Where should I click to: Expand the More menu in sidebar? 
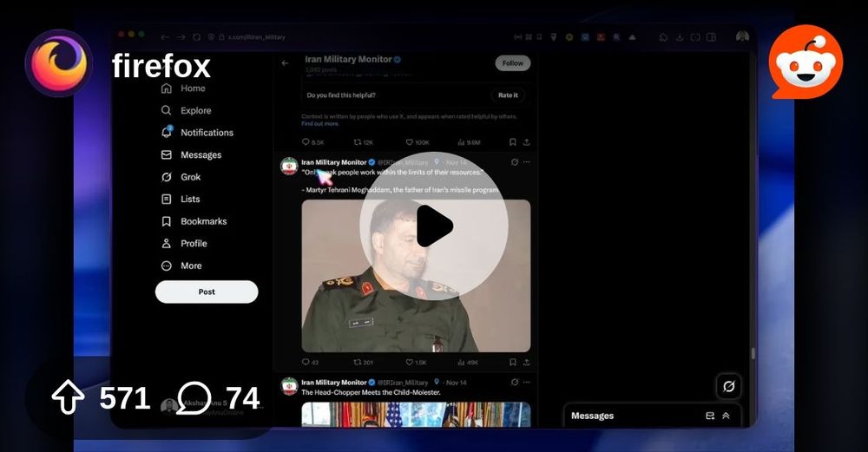(x=181, y=265)
